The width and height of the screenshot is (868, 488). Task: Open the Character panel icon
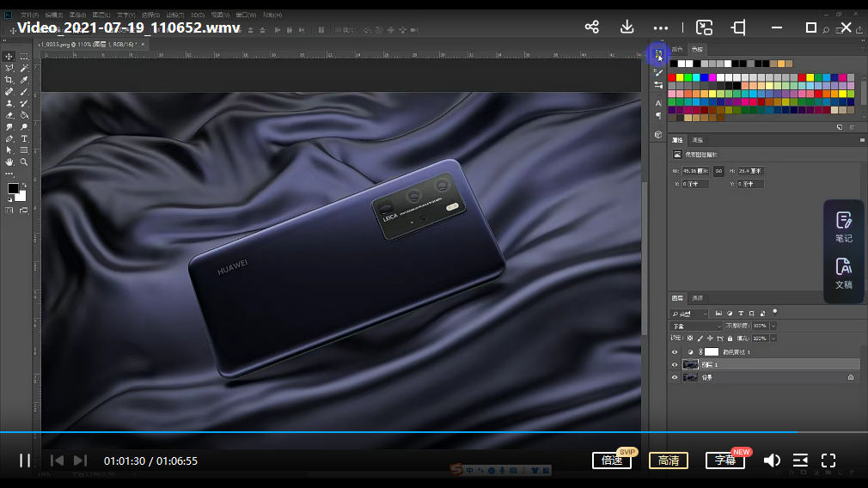click(x=658, y=103)
